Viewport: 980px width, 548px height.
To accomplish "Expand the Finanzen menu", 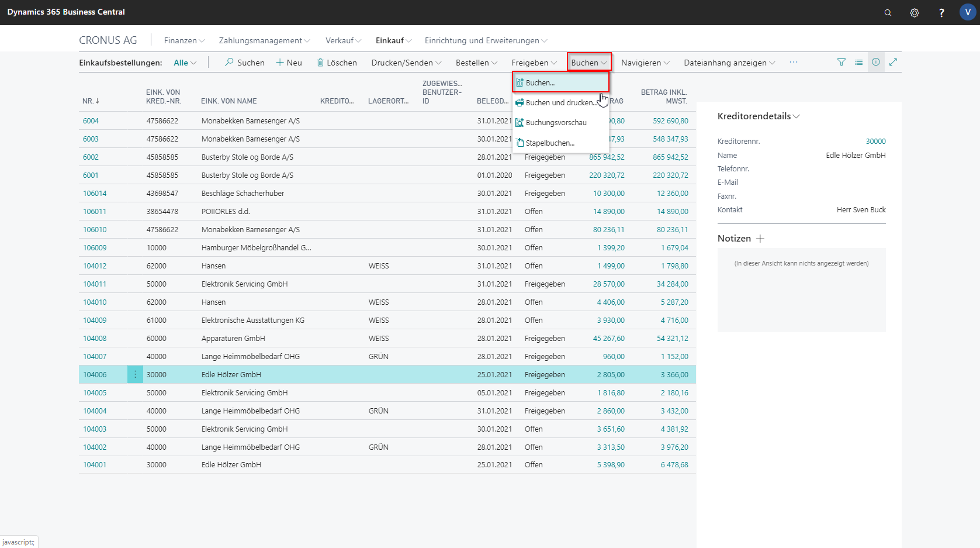I will coord(184,40).
